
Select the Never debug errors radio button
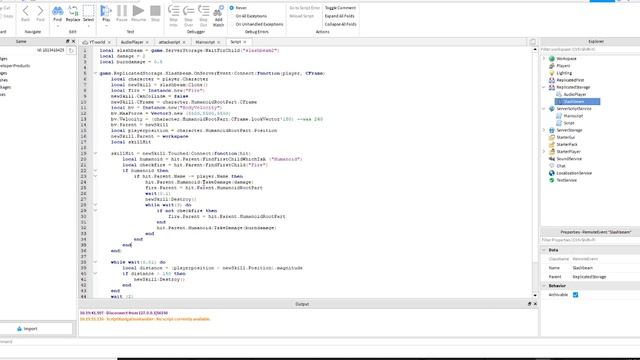(x=232, y=8)
